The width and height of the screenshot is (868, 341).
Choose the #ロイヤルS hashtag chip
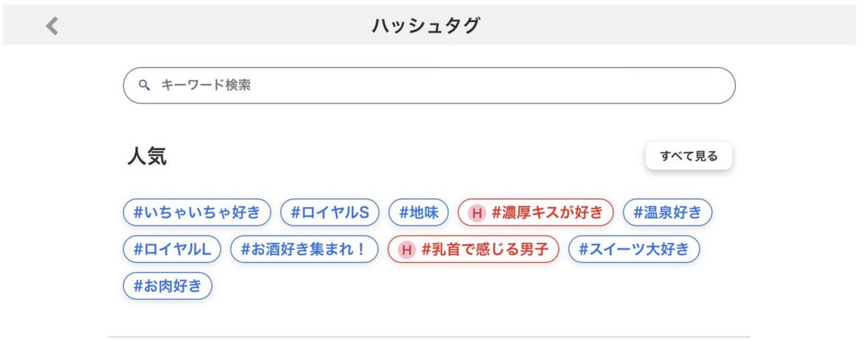(x=330, y=213)
